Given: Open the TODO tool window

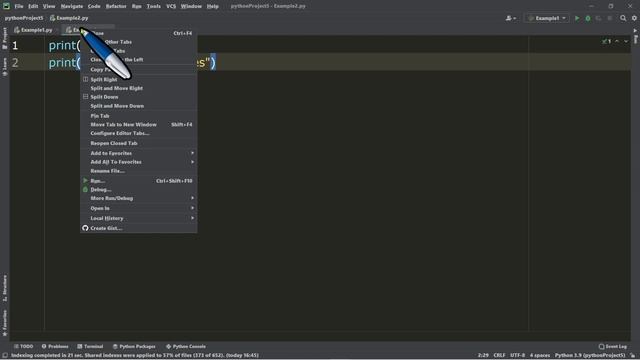Looking at the screenshot, I should pyautogui.click(x=23, y=347).
